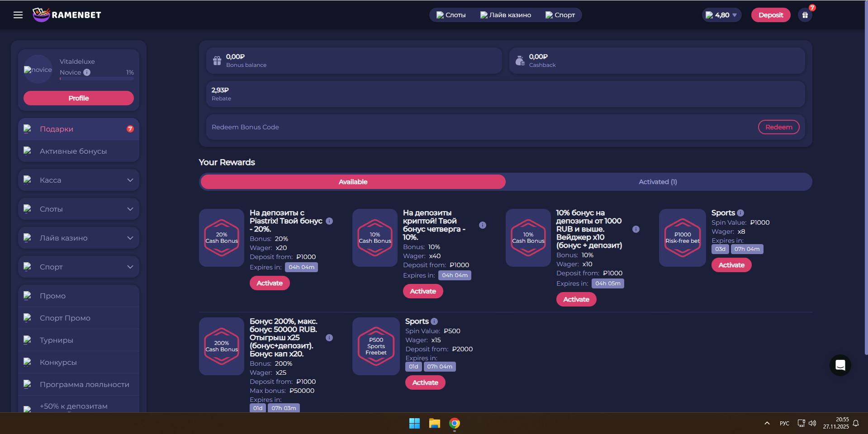
Task: Click info icon beside Piastrix bonus title
Action: (329, 221)
